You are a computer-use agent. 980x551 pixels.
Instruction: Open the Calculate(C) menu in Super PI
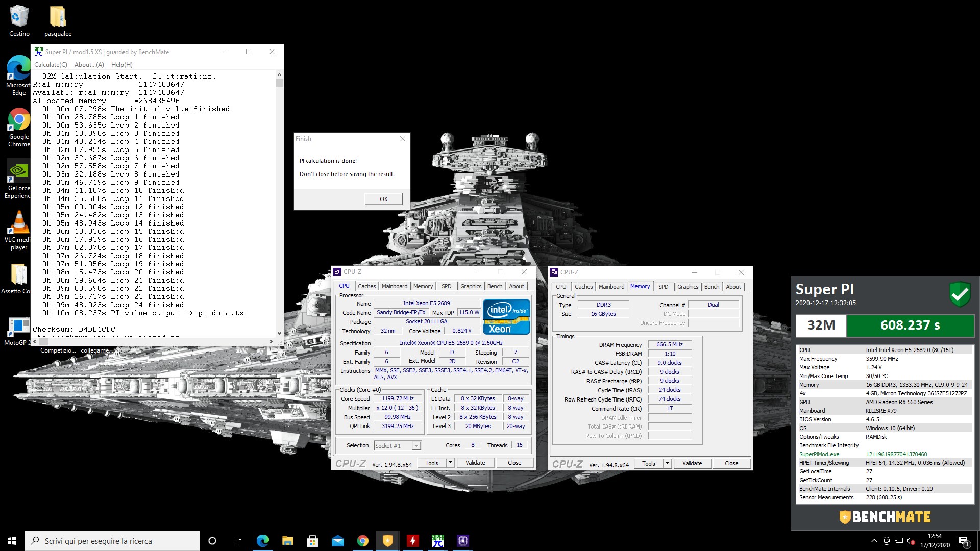pos(51,65)
